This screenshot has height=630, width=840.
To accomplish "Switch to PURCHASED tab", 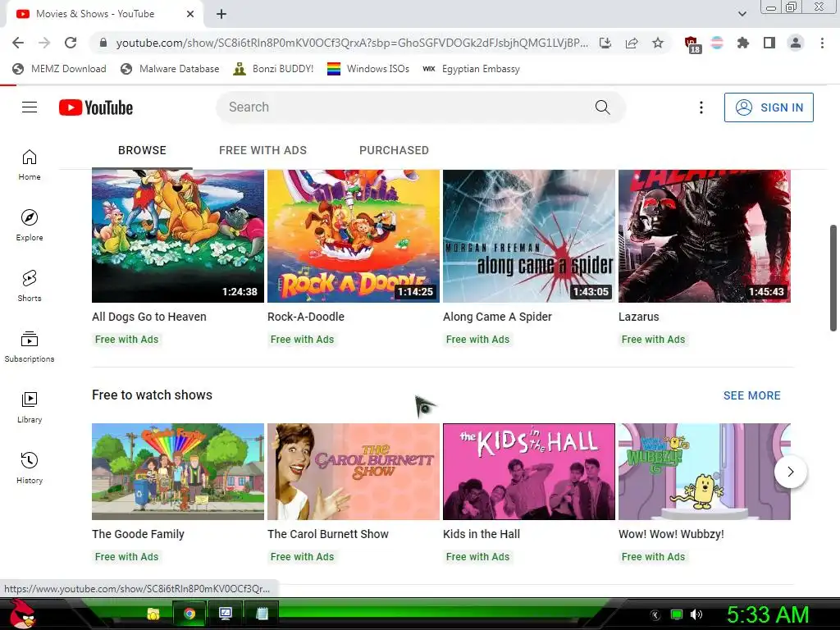I will (x=394, y=151).
